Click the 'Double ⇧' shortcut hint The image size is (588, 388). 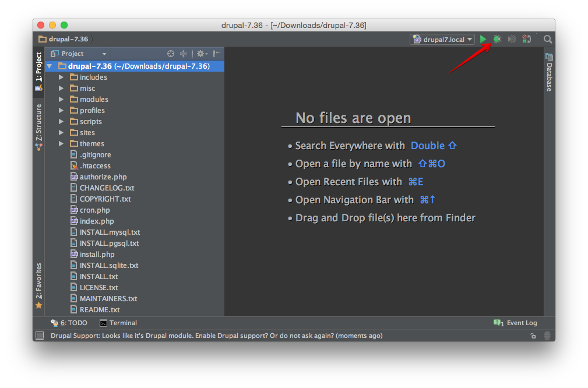[434, 146]
